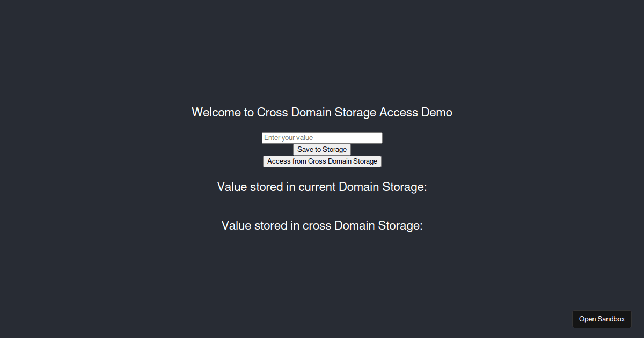The height and width of the screenshot is (338, 644).
Task: Click inside the Enter your value field
Action: tap(321, 137)
